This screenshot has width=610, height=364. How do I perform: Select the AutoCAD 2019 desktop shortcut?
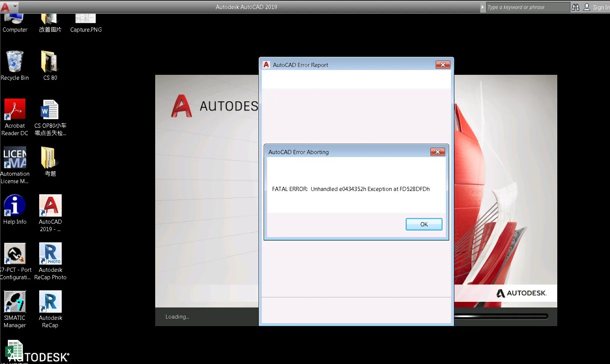point(50,213)
